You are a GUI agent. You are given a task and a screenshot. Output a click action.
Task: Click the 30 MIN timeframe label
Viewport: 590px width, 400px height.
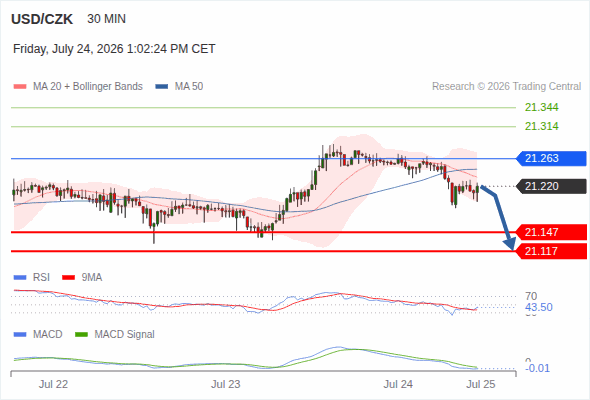click(x=106, y=19)
